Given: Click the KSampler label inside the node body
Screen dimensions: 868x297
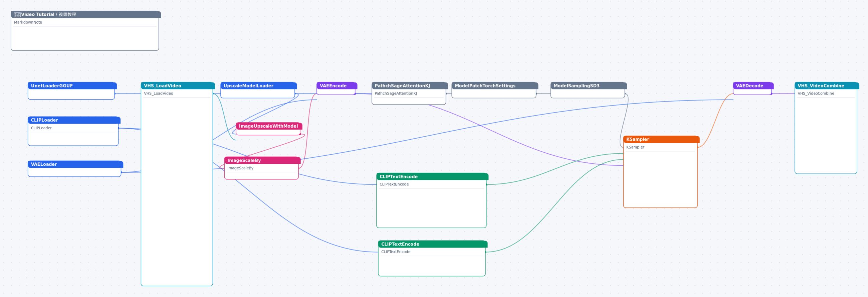Looking at the screenshot, I should point(635,147).
